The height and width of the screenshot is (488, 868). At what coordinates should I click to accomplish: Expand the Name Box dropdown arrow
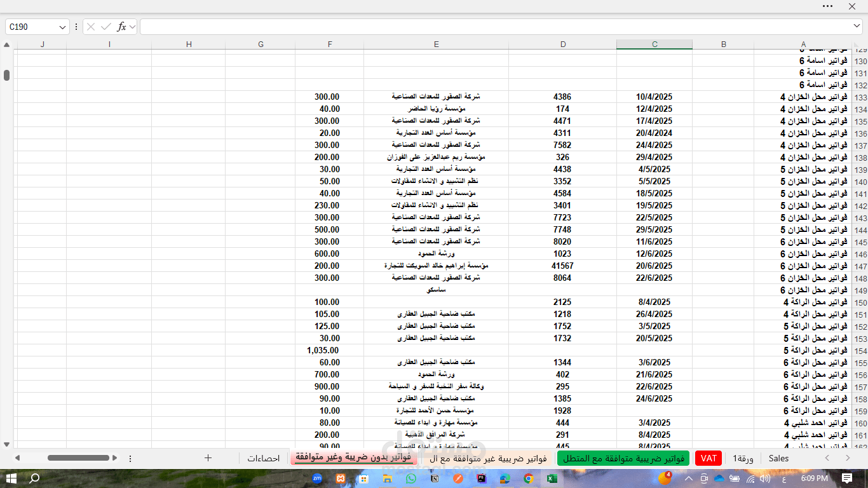pos(62,27)
